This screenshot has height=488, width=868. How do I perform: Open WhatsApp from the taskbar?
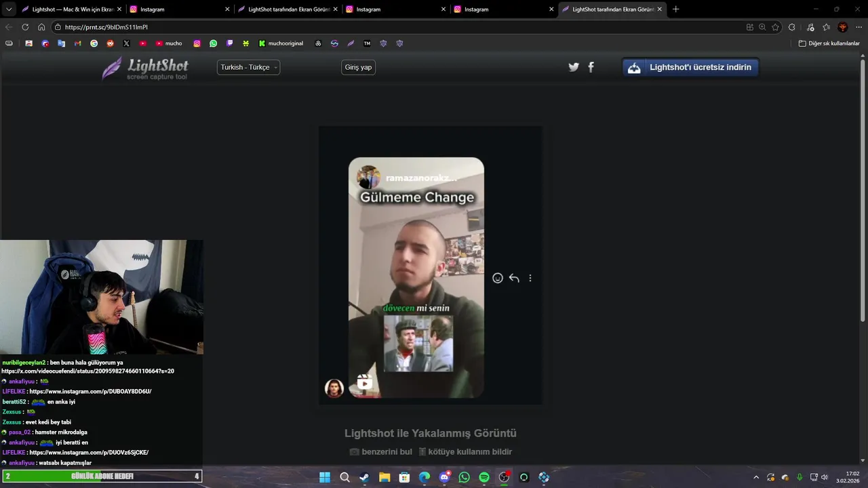464,477
